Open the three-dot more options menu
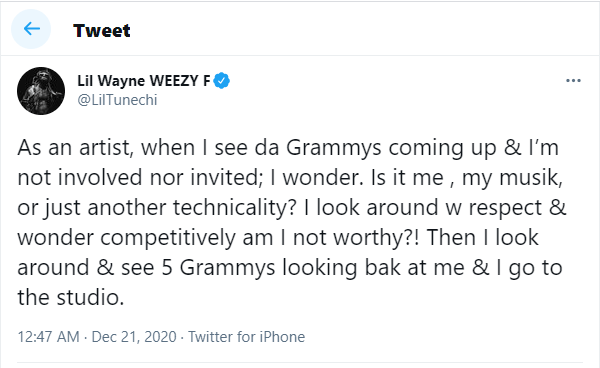This screenshot has width=600, height=368. [x=573, y=81]
